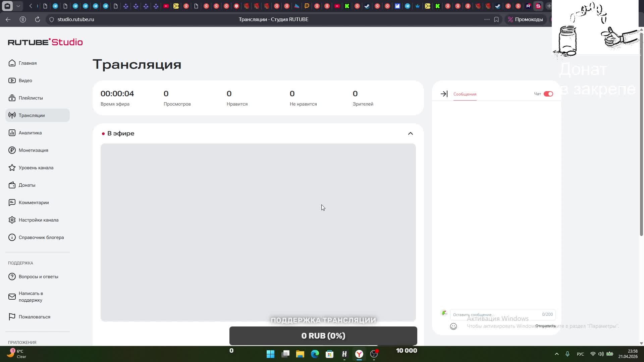Open Главная via the home icon

(12, 63)
